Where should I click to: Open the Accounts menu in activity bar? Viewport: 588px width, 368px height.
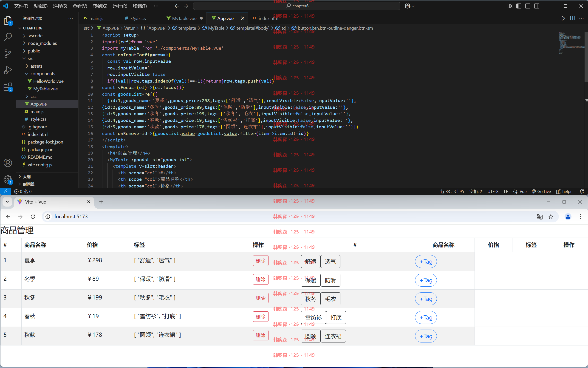[8, 163]
